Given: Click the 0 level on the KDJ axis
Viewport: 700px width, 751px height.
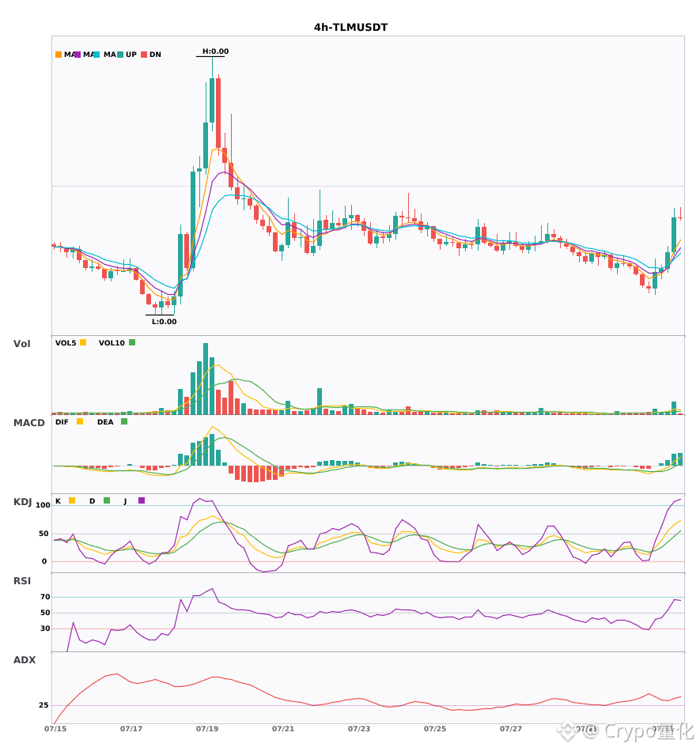Looking at the screenshot, I should [x=44, y=561].
